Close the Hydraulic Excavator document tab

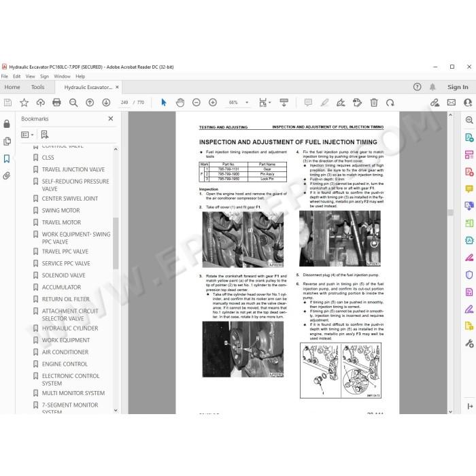117,87
